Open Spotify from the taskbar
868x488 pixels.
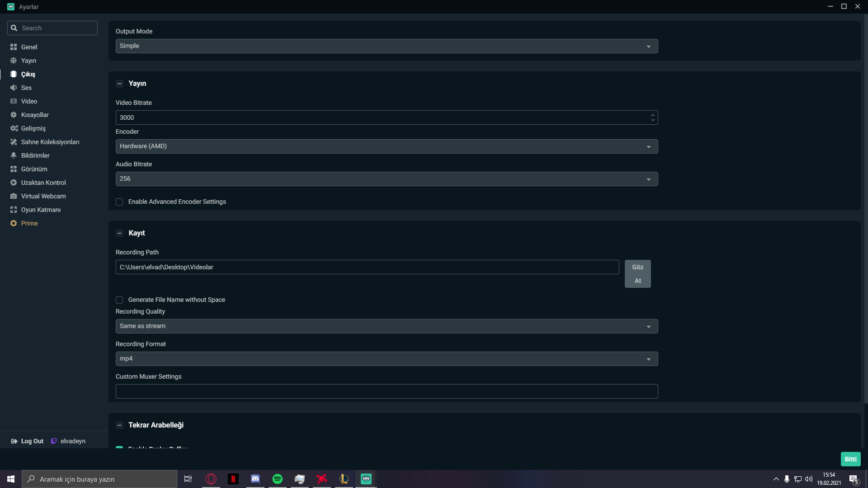pos(278,479)
